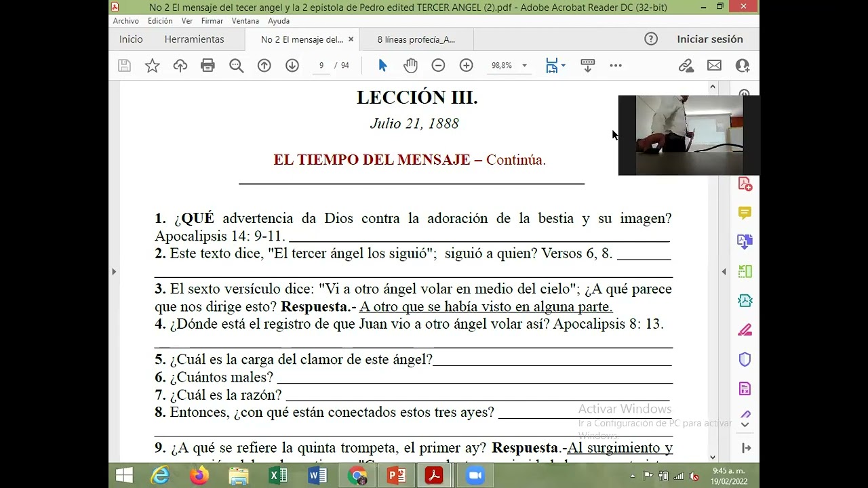The width and height of the screenshot is (868, 488).
Task: Switch to Zoom in taskbar
Action: click(x=475, y=476)
